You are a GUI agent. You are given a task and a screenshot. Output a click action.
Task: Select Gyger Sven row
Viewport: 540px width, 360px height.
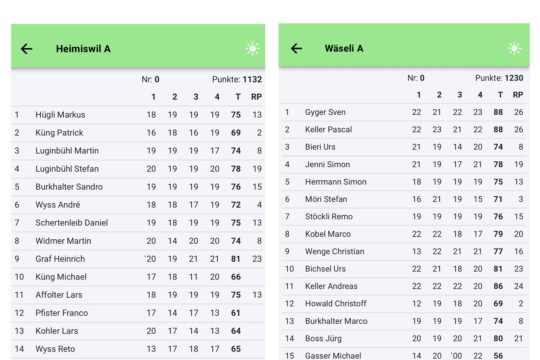coord(404,112)
